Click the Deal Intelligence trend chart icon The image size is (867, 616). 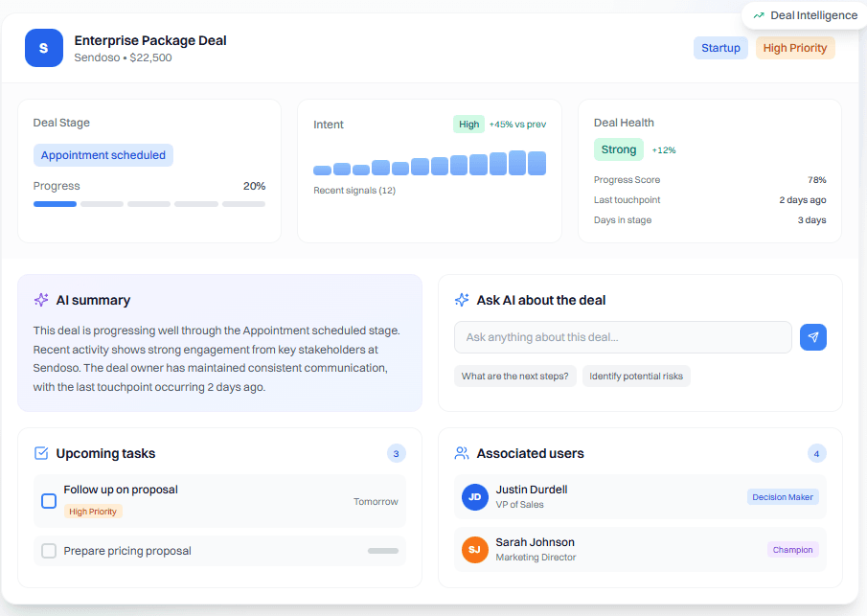761,14
